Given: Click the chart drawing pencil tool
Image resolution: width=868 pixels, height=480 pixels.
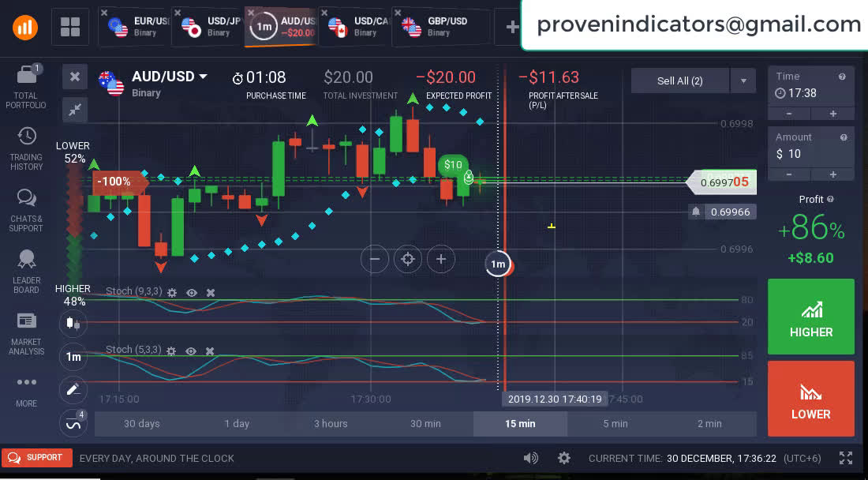Looking at the screenshot, I should [73, 389].
